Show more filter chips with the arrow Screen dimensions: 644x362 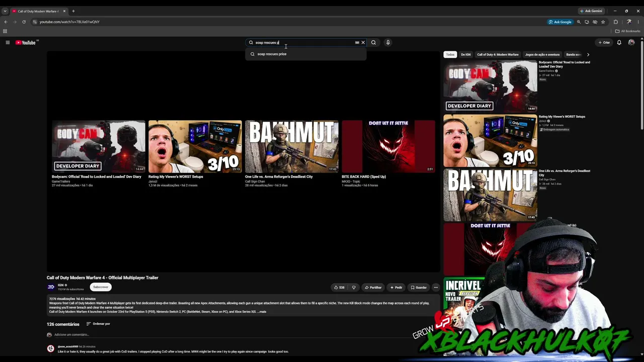click(x=588, y=55)
